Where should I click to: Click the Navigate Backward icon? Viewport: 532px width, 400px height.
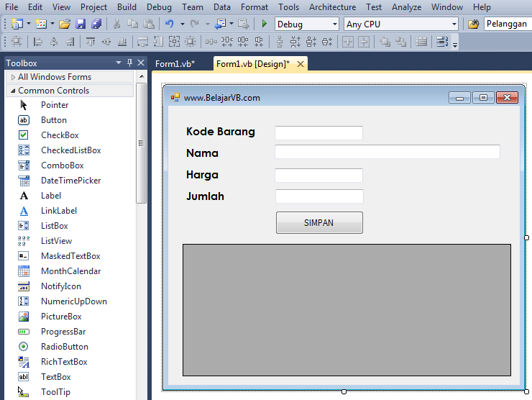tap(221, 24)
